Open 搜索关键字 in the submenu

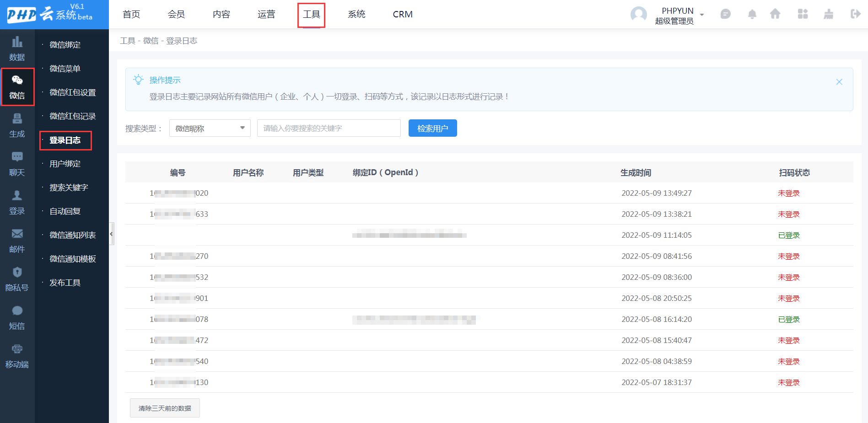click(69, 187)
